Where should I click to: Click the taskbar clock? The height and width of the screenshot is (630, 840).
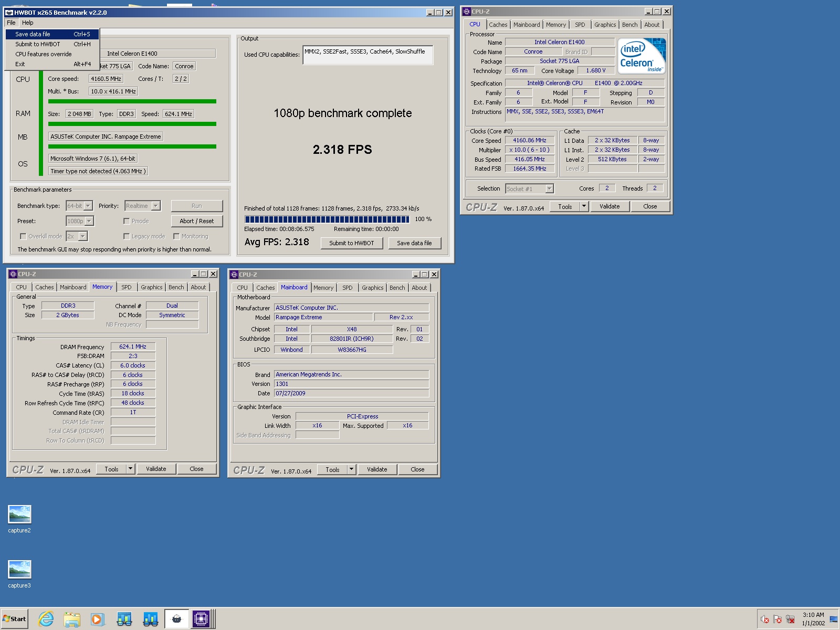pos(813,619)
